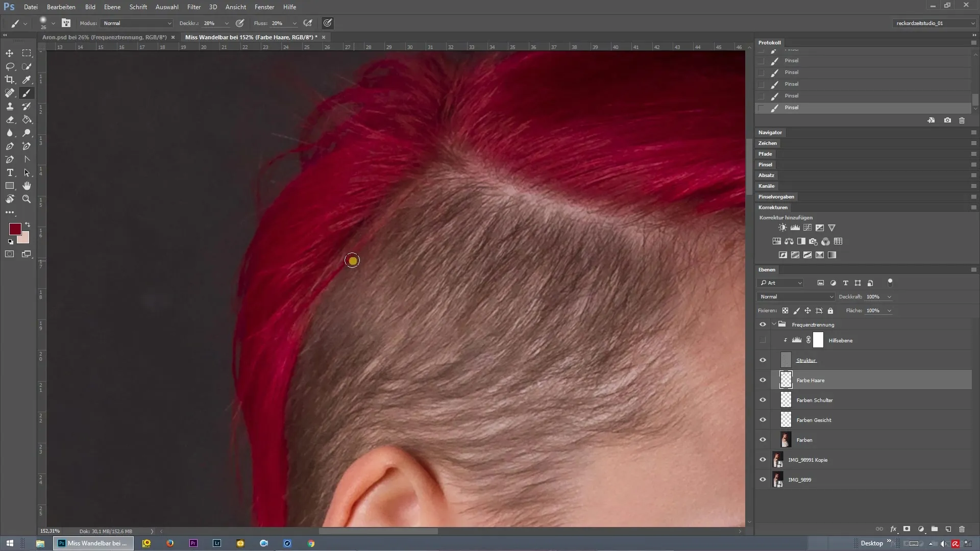Select the Rectangular Marquee tool
This screenshot has height=551, width=980.
coord(27,53)
